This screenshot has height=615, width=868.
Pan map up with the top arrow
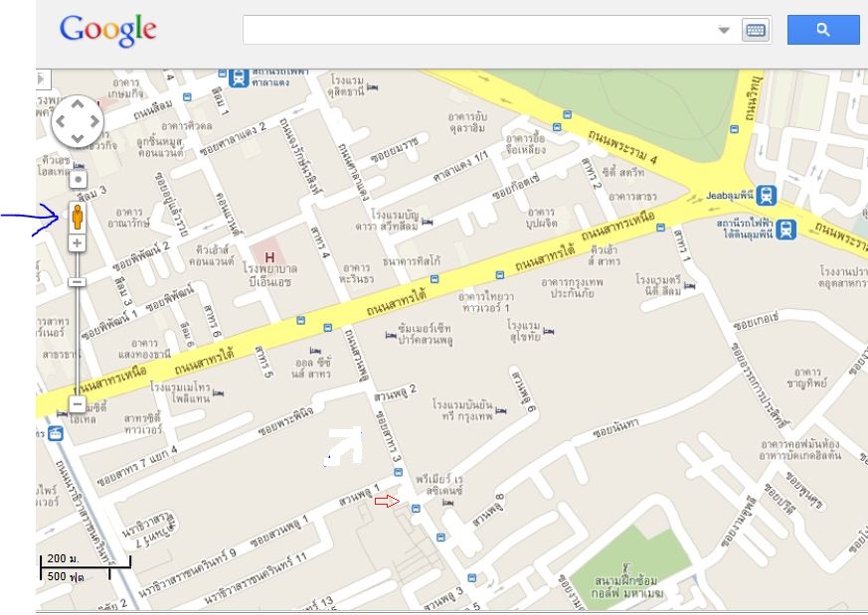tap(78, 103)
